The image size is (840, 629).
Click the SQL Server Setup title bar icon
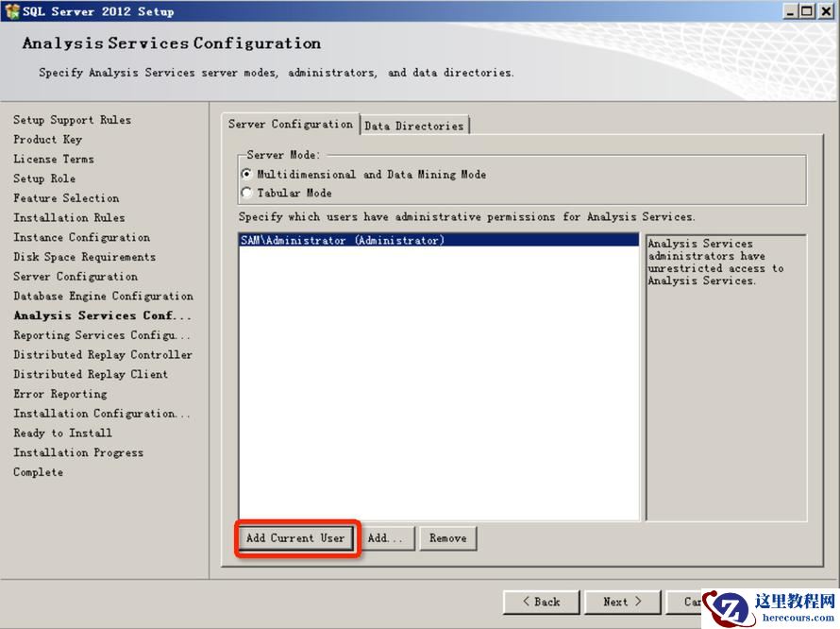pyautogui.click(x=11, y=11)
